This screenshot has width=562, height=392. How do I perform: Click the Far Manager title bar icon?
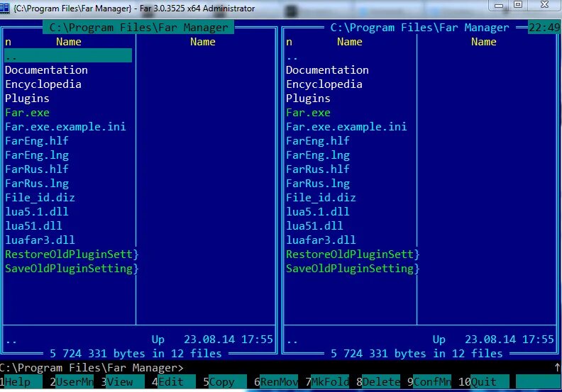[4, 7]
